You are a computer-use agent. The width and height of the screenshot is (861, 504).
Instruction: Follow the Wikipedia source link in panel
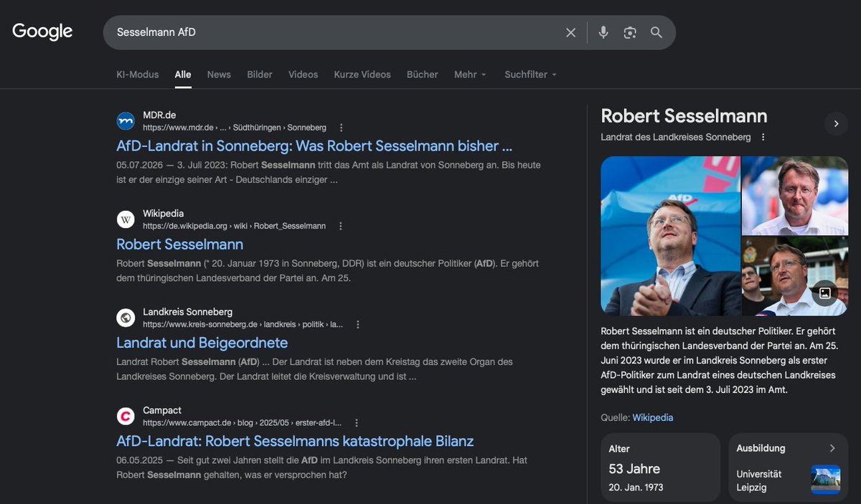click(x=653, y=417)
